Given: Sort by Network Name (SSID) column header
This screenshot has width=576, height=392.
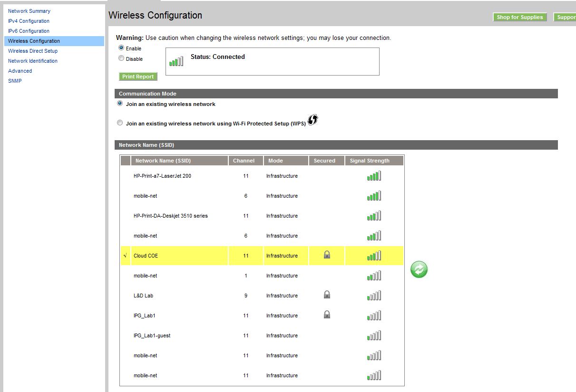Looking at the screenshot, I should [179, 161].
